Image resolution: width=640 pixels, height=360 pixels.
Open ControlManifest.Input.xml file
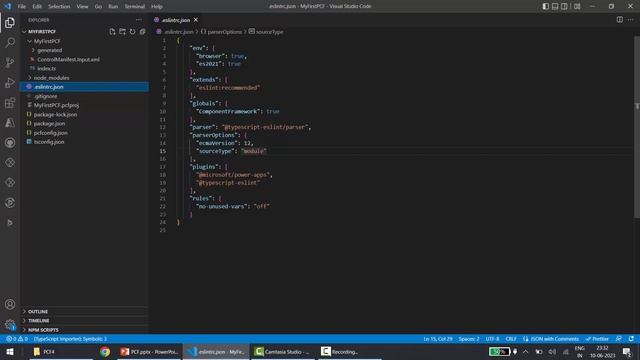point(85,59)
